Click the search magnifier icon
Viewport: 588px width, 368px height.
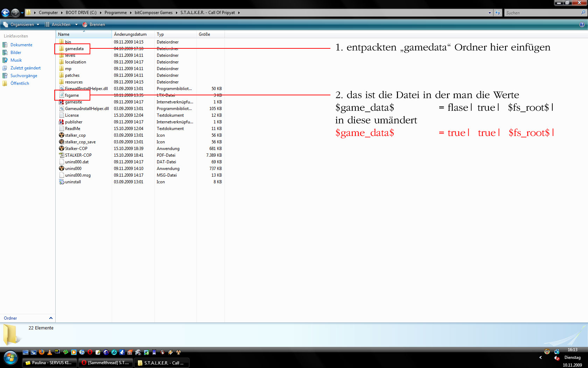click(583, 13)
